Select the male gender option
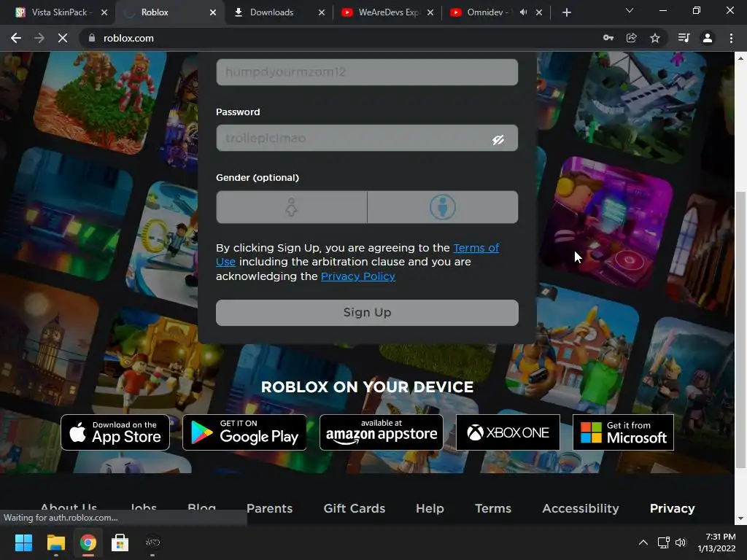747x560 pixels. click(x=443, y=207)
